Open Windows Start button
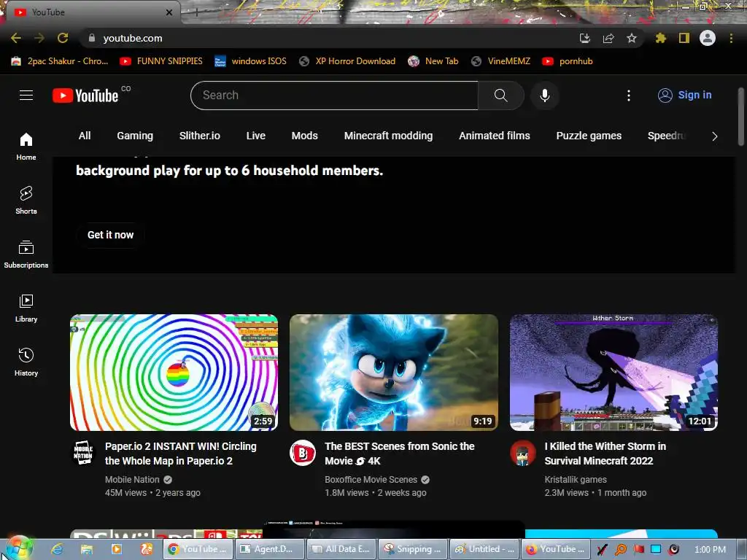The image size is (747, 560). coord(18,548)
